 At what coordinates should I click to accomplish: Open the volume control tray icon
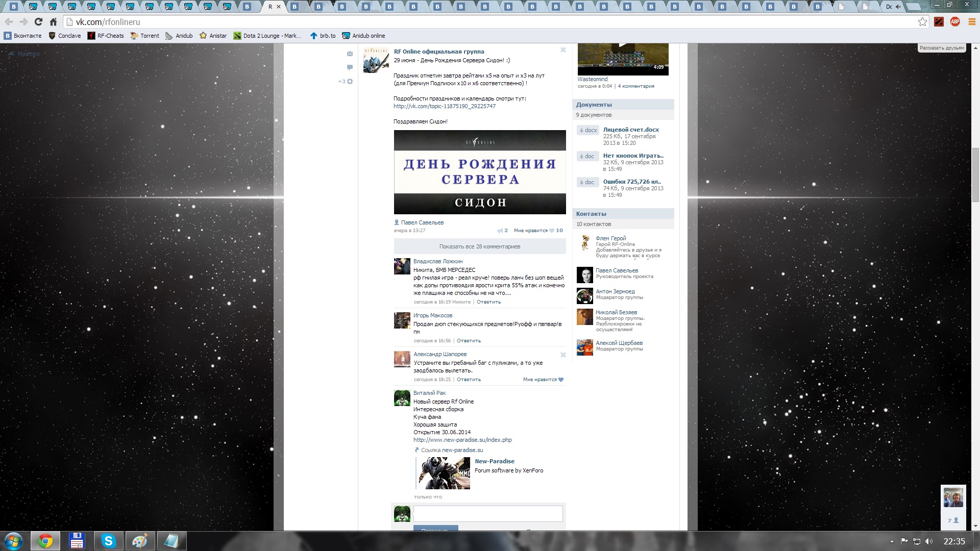928,541
